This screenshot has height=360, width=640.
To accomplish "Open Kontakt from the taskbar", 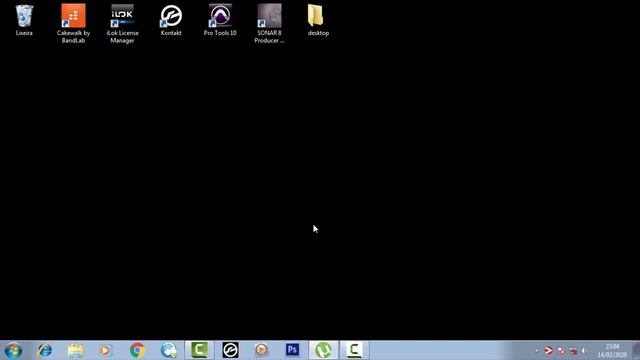I will pos(231,350).
